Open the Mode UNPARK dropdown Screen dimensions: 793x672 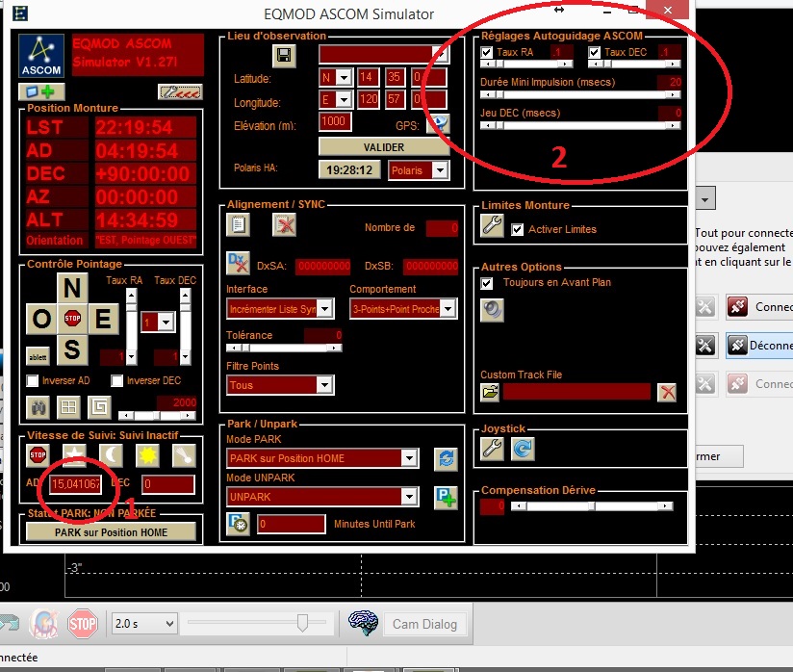pyautogui.click(x=409, y=497)
